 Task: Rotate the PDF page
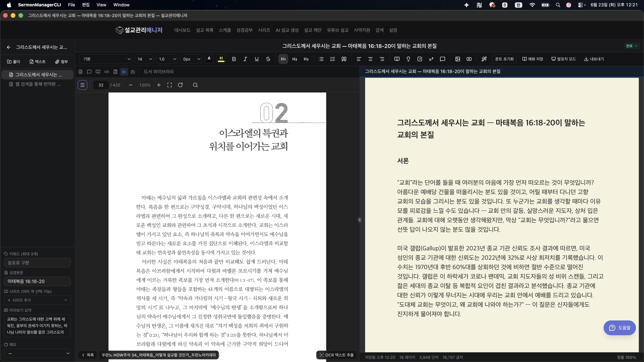click(180, 85)
